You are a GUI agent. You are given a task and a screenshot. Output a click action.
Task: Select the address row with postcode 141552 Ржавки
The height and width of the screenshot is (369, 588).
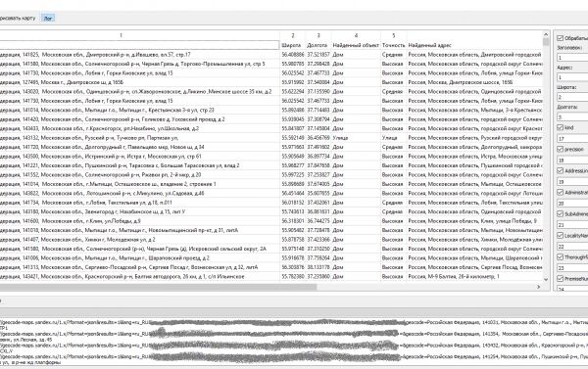[x=139, y=174]
